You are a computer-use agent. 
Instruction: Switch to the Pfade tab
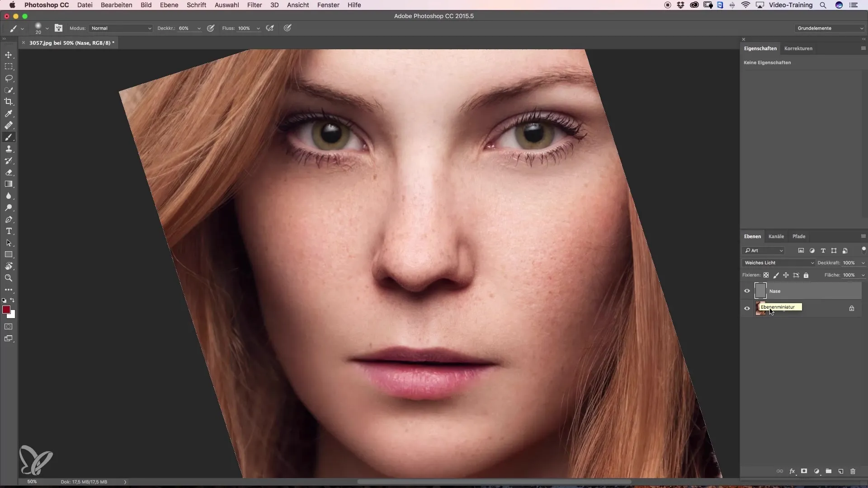[x=799, y=236]
